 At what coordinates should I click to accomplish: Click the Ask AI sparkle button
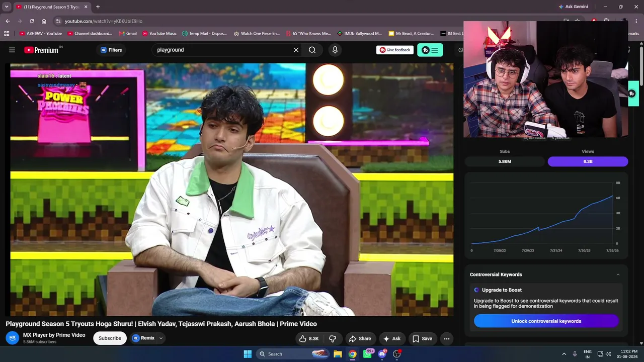391,338
